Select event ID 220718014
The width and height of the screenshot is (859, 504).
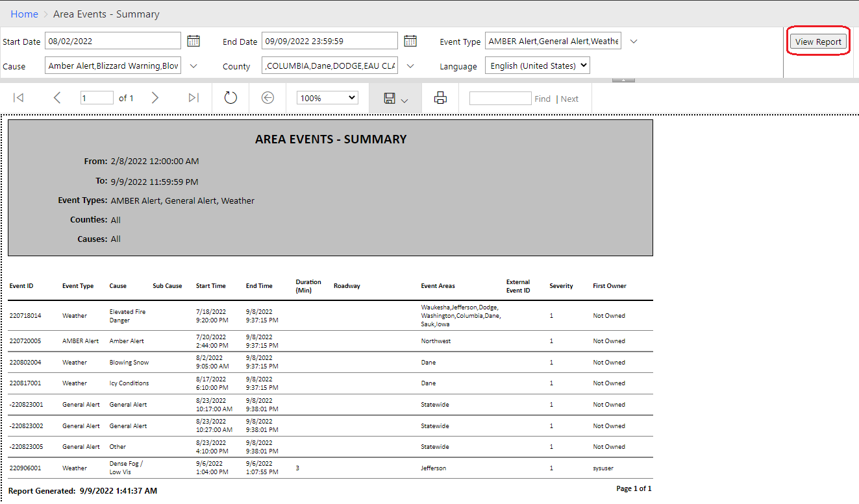[25, 316]
